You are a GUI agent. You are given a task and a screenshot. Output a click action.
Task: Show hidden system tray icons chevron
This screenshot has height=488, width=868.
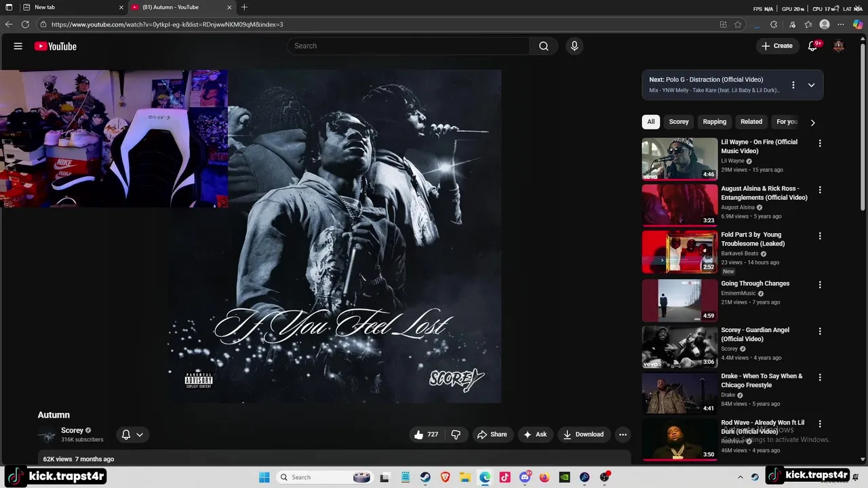[x=741, y=477]
